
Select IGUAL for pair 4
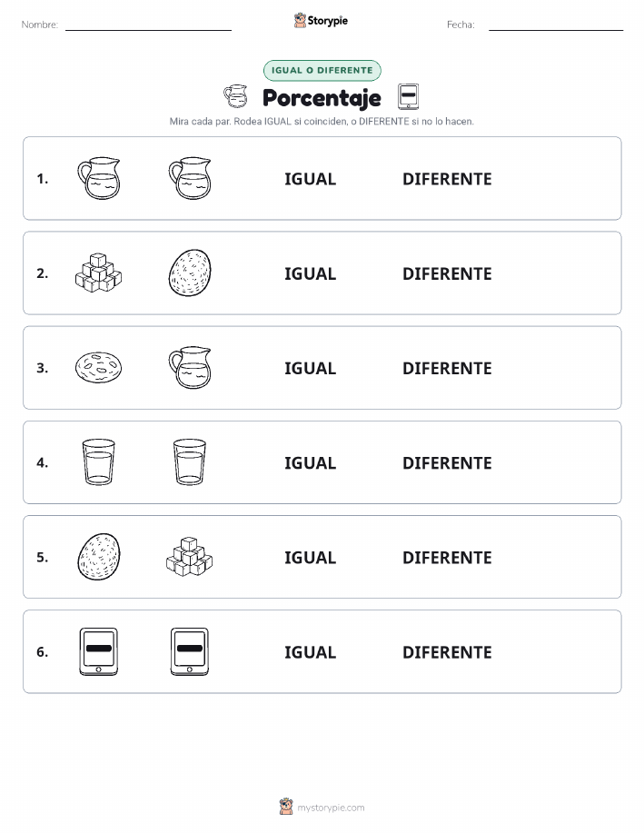click(311, 462)
